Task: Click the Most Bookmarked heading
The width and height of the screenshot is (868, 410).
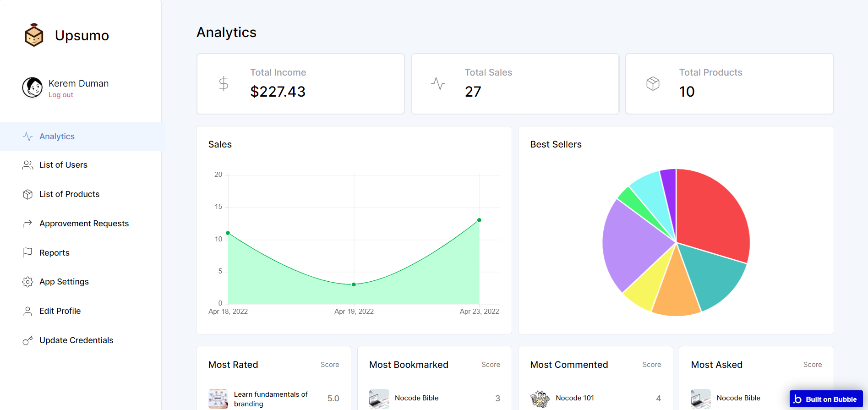Action: [x=409, y=365]
